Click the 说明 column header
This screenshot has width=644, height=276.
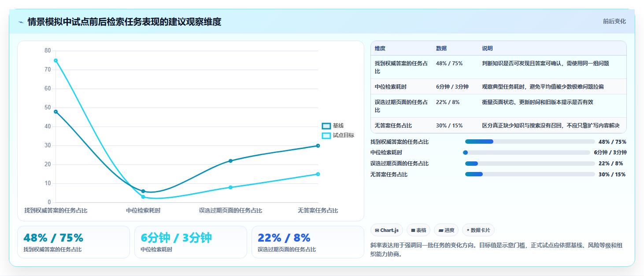(x=488, y=48)
